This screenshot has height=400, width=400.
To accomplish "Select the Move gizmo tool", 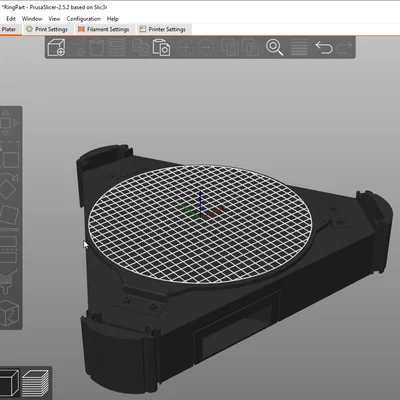I will 7,123.
